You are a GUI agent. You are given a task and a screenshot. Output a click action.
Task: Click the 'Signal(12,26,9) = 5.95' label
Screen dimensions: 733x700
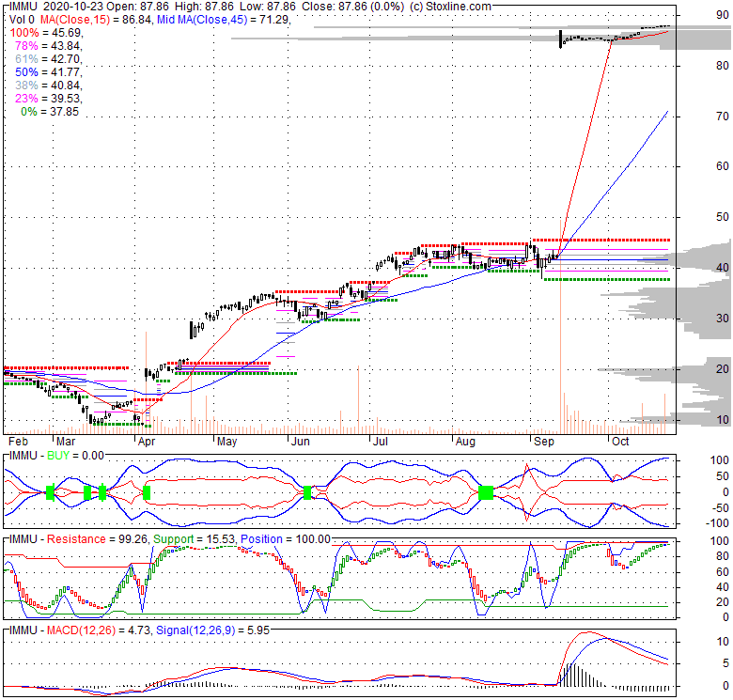(212, 630)
